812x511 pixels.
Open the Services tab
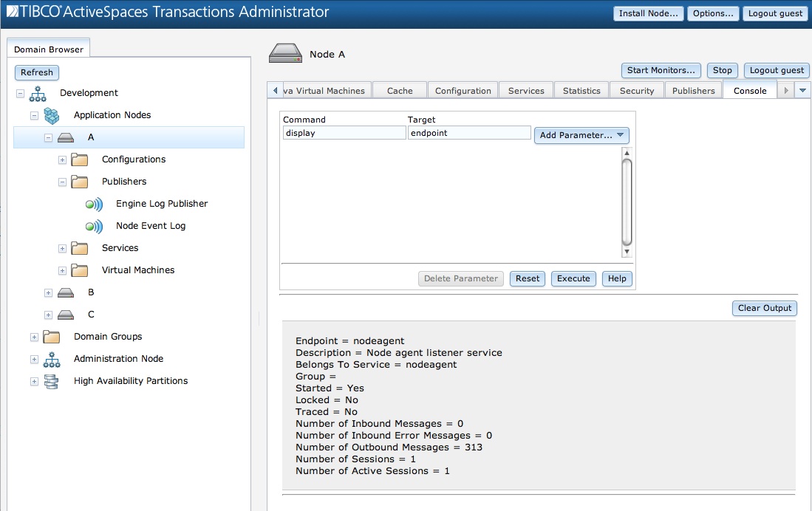(526, 91)
